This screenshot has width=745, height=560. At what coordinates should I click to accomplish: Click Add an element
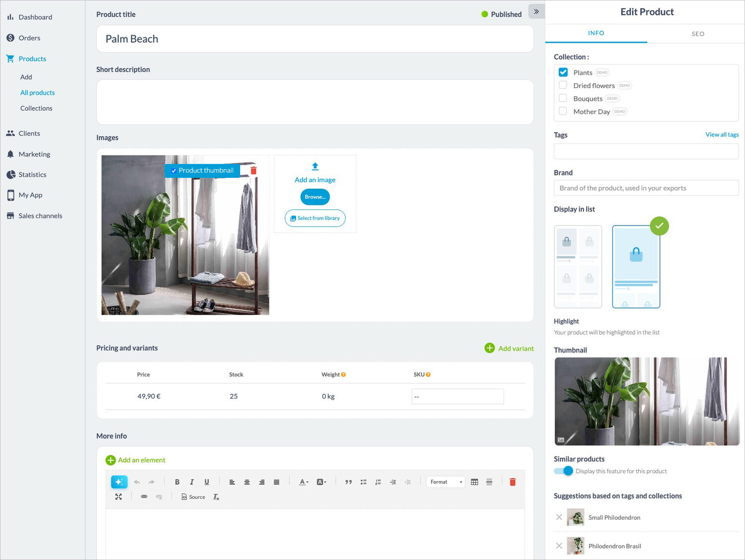[136, 460]
